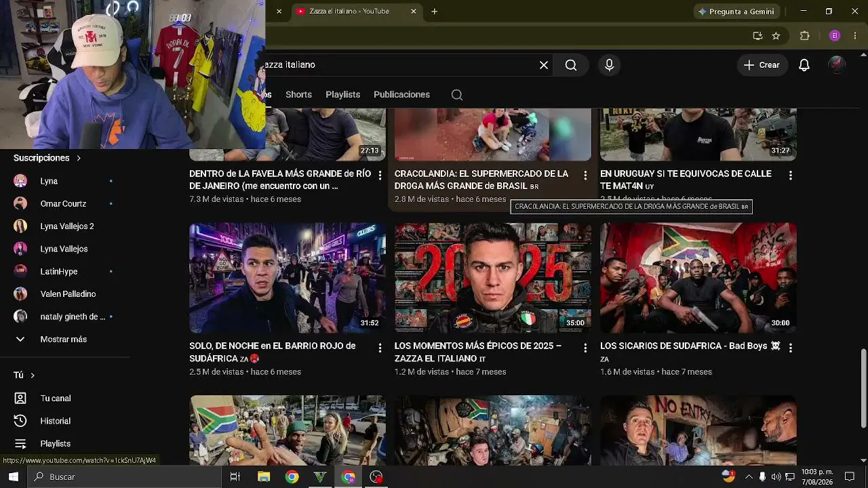Open the GTA V taskbar icon
The height and width of the screenshot is (488, 868).
320,477
